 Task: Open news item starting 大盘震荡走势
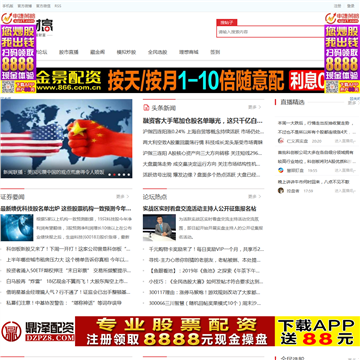click(202, 164)
